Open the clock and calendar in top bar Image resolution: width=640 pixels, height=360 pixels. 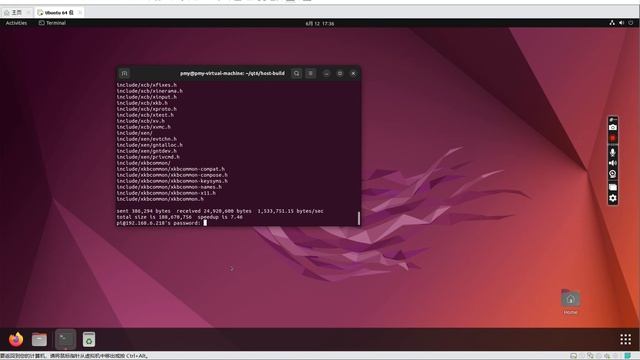(x=320, y=23)
